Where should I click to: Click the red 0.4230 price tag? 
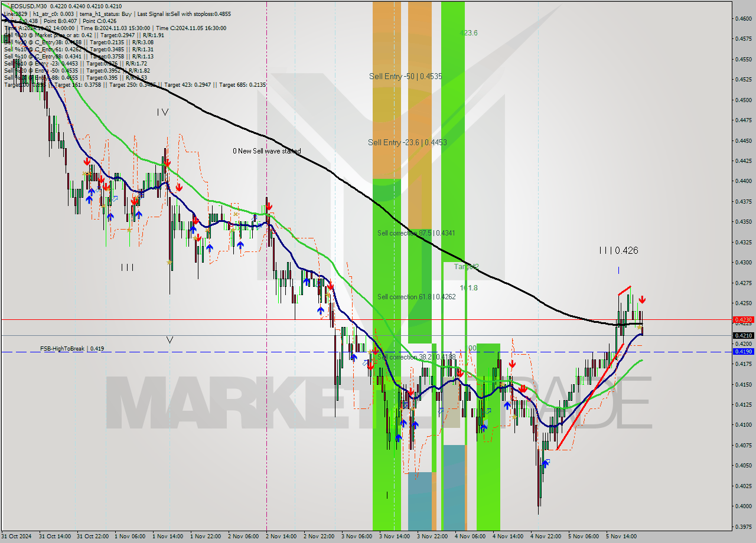[743, 319]
